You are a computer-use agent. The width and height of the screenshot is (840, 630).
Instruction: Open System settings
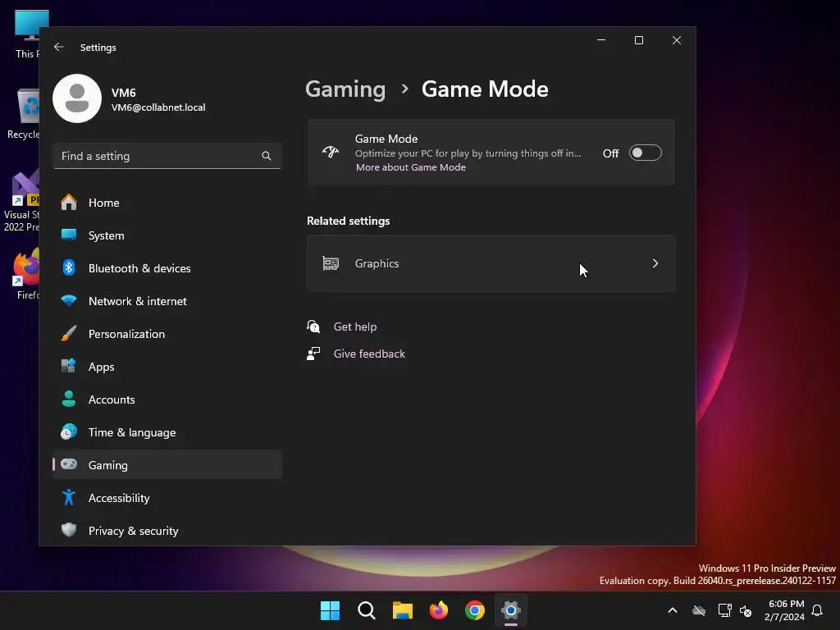[167, 235]
